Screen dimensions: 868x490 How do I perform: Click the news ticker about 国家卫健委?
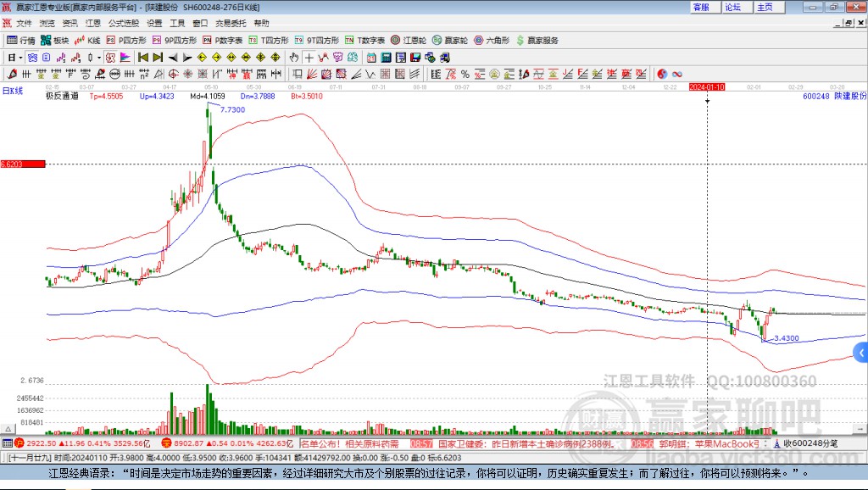(526, 443)
